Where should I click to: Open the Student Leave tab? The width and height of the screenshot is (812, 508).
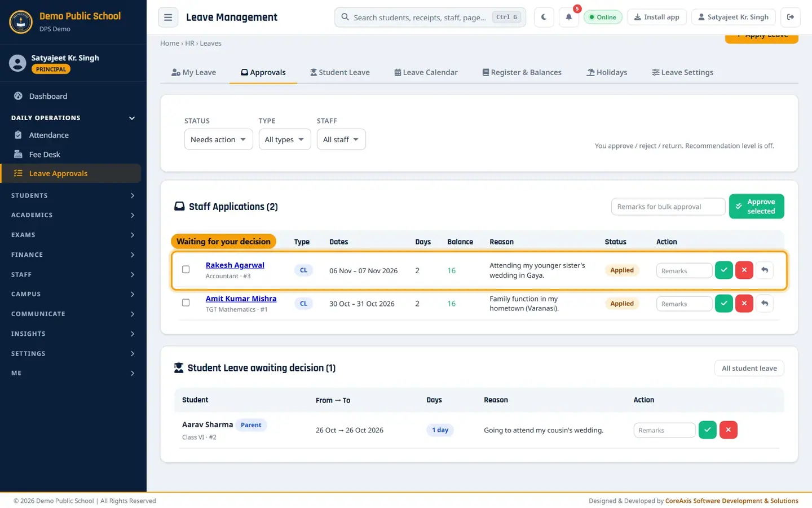click(340, 72)
